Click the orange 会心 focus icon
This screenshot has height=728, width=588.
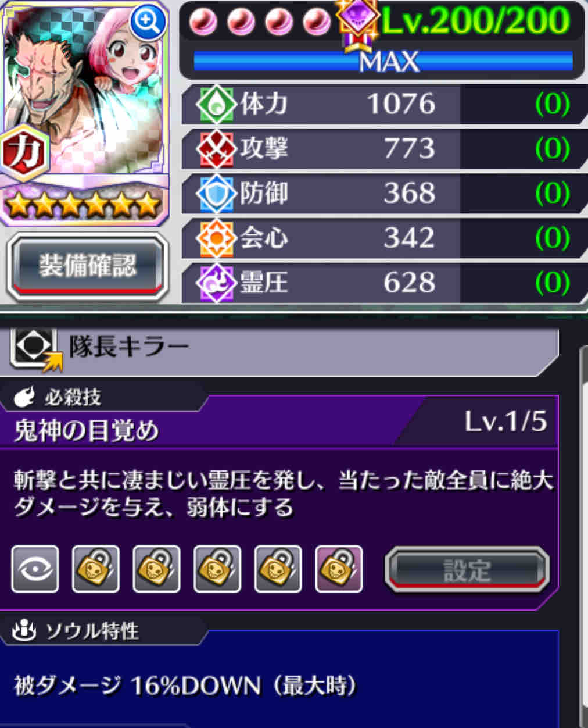[216, 238]
